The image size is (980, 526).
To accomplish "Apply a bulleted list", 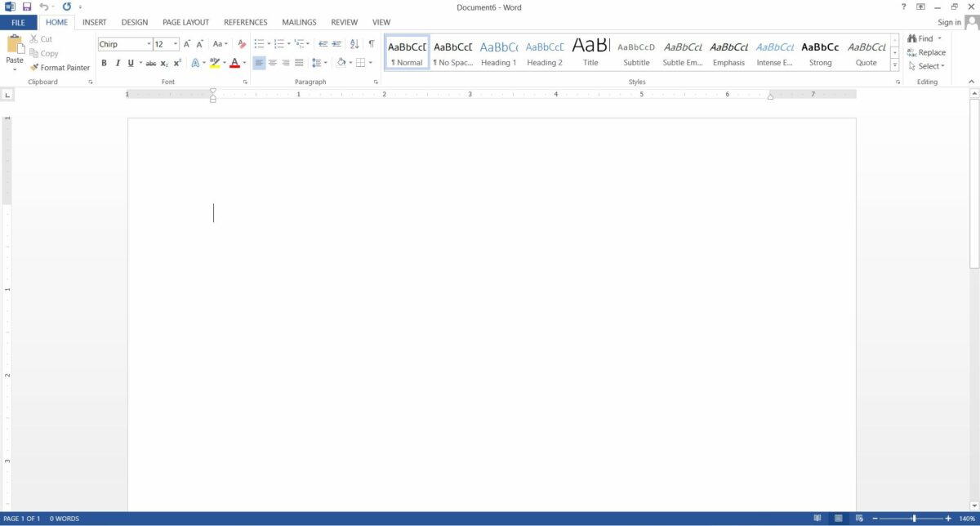I will tap(259, 43).
